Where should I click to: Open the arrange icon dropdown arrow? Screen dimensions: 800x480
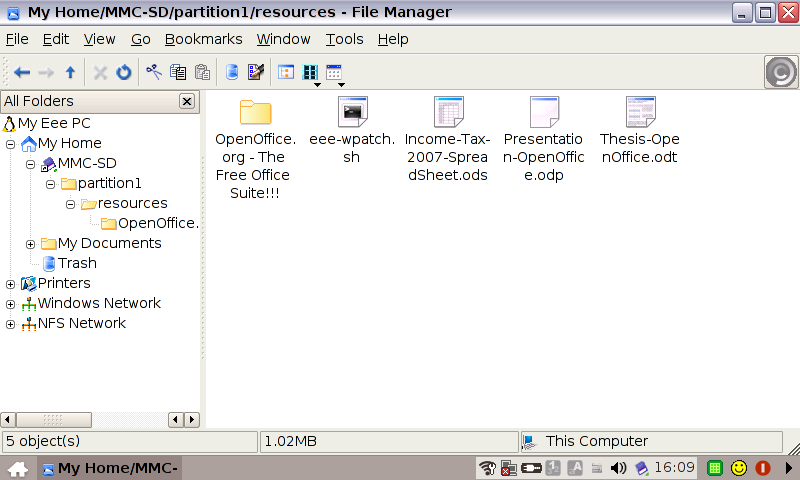point(341,85)
